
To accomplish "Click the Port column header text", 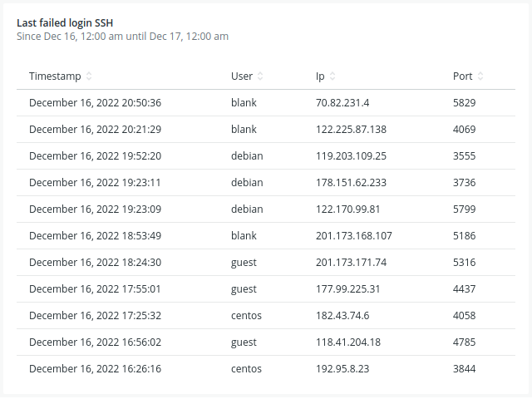I will click(x=462, y=76).
